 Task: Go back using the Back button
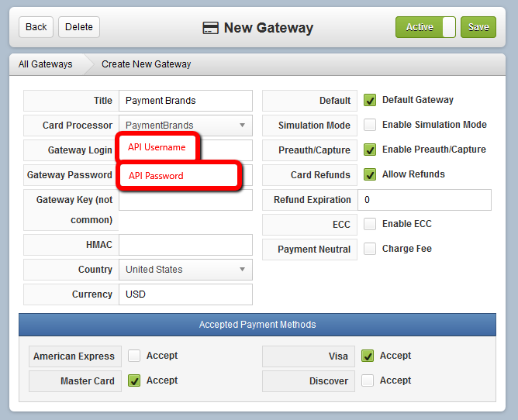pyautogui.click(x=36, y=27)
